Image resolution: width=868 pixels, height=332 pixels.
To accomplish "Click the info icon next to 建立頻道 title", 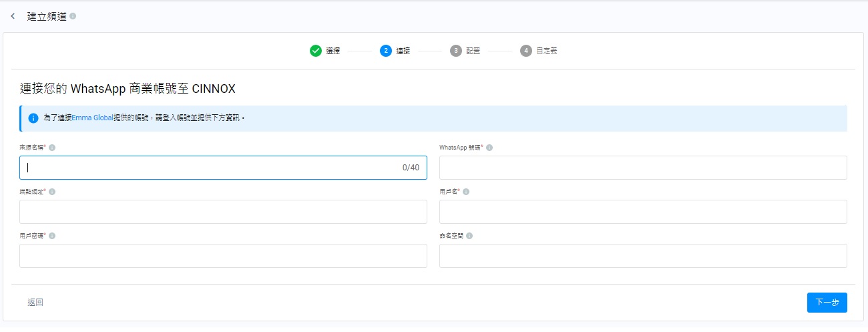I will (73, 16).
